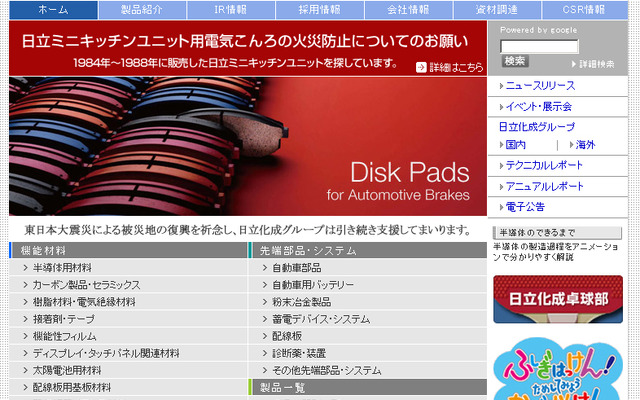
Task: Click the 先端部品・システム section header
Action: [x=367, y=250]
